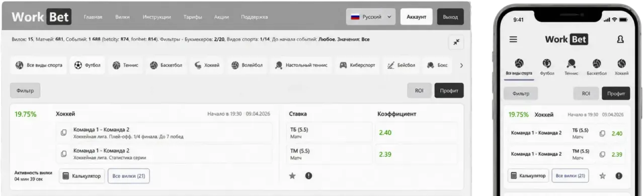Open Главная in the top navigation
This screenshot has height=196, width=644.
click(x=93, y=17)
